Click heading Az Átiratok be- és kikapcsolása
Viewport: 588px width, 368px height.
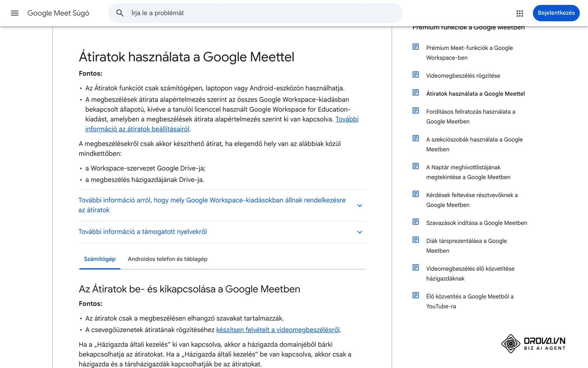coord(190,289)
